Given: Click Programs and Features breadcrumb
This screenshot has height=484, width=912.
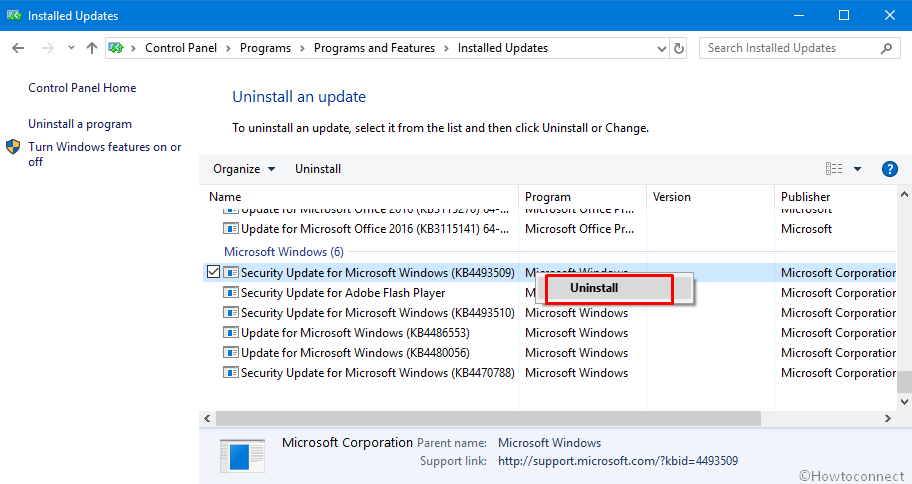Looking at the screenshot, I should tap(374, 48).
